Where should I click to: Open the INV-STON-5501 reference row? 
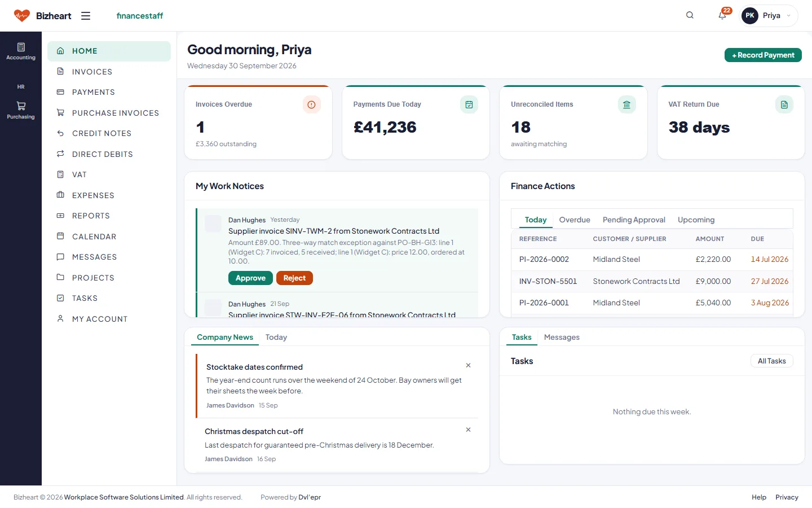coord(652,281)
